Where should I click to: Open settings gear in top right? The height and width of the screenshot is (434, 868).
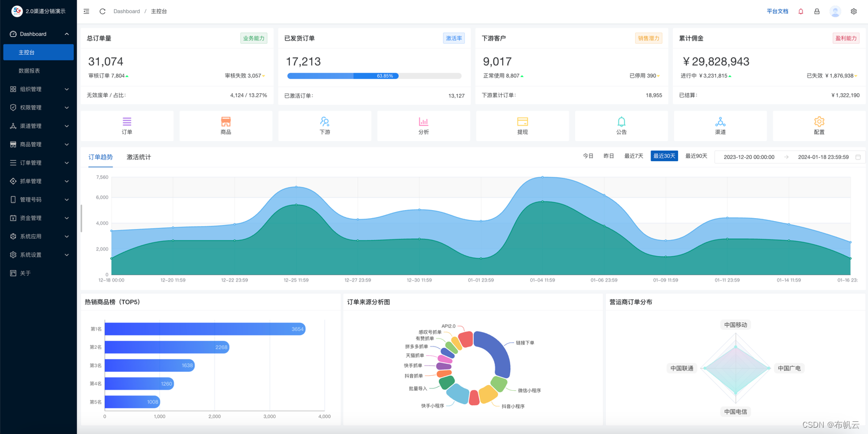(854, 12)
